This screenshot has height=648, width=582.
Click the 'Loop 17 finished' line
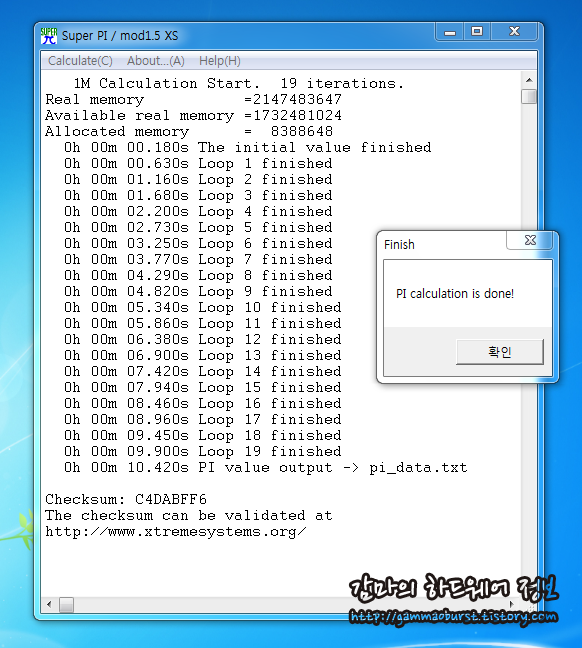point(203,419)
